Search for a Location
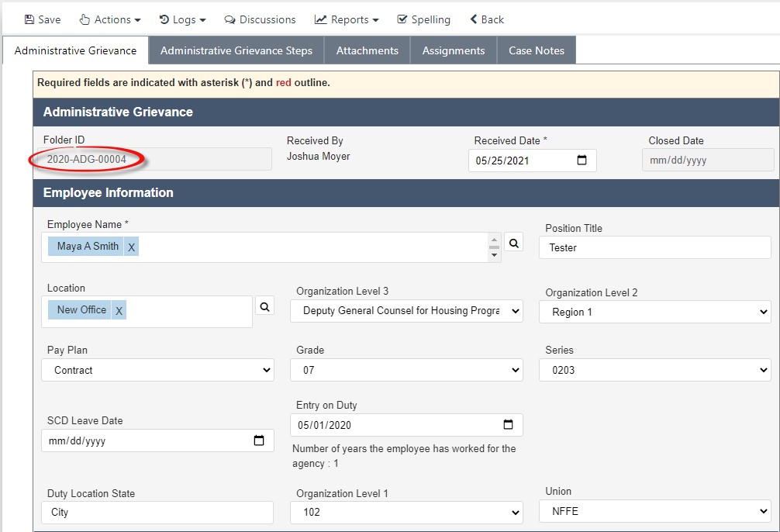This screenshot has width=780, height=532. point(264,306)
